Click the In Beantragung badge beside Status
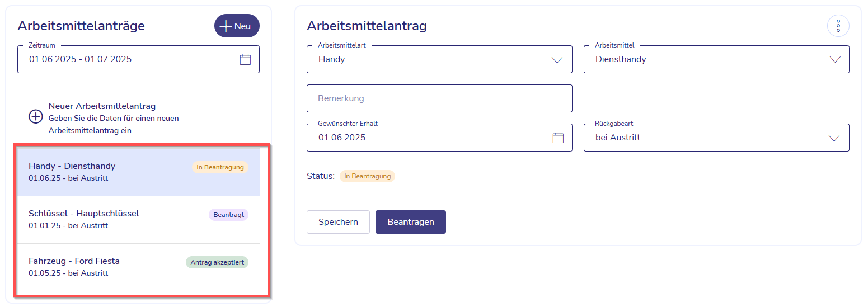Screen dimensions: 868x307 pyautogui.click(x=367, y=176)
